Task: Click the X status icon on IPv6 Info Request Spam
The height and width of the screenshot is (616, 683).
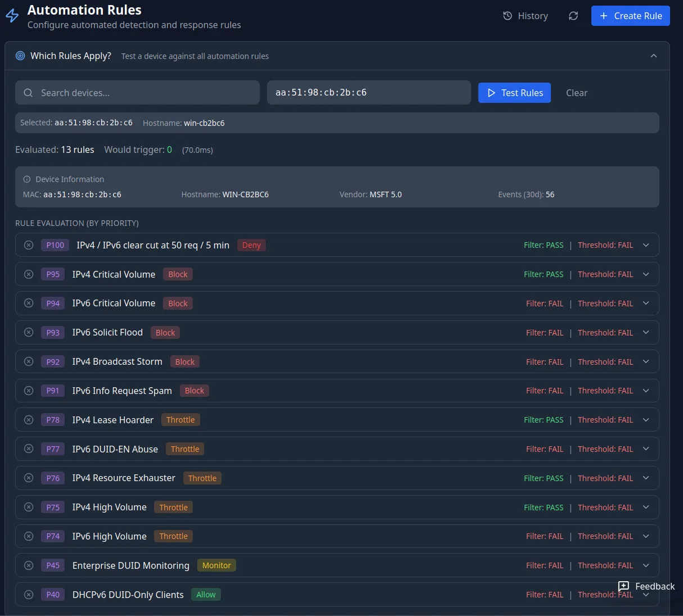Action: 29,391
